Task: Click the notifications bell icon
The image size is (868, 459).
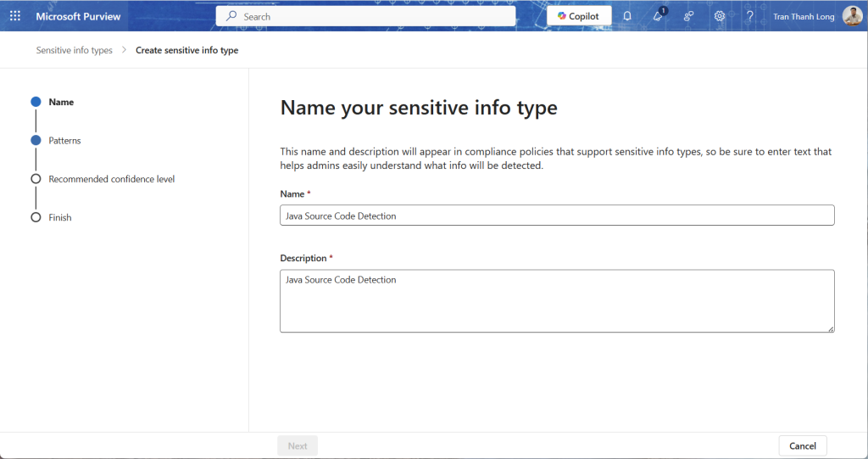Action: [627, 16]
